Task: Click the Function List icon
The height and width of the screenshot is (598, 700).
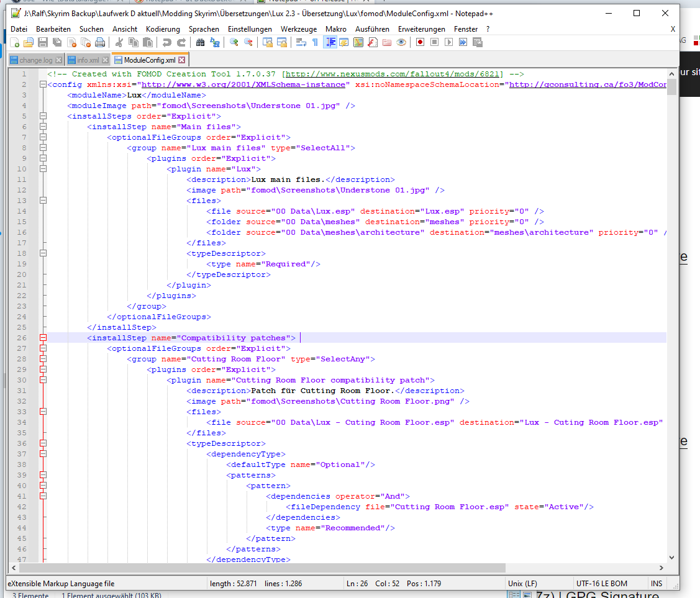Action: (x=372, y=42)
